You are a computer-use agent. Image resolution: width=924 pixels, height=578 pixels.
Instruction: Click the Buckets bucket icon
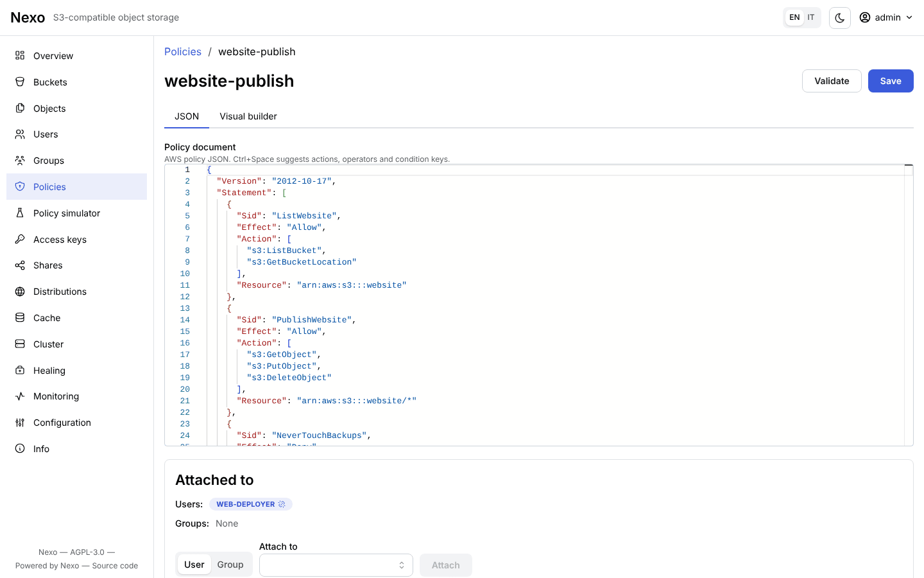coord(20,82)
